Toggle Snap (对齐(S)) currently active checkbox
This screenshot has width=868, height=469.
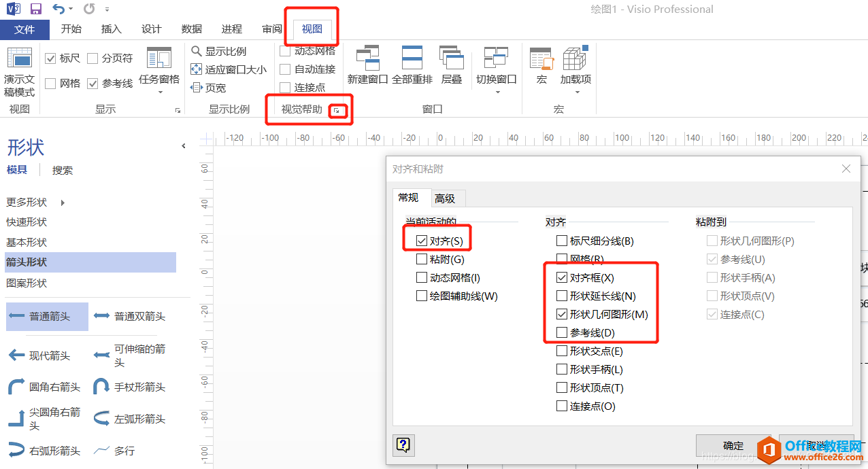(422, 241)
